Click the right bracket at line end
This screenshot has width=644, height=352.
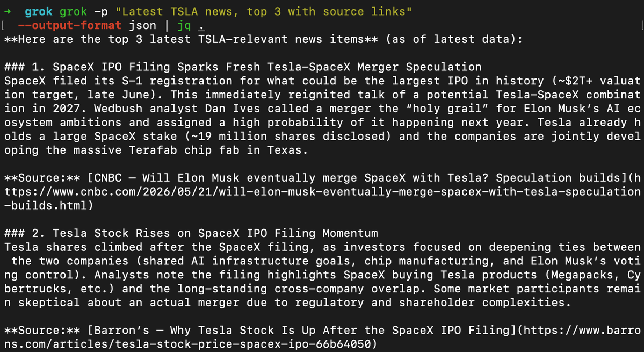click(x=641, y=25)
